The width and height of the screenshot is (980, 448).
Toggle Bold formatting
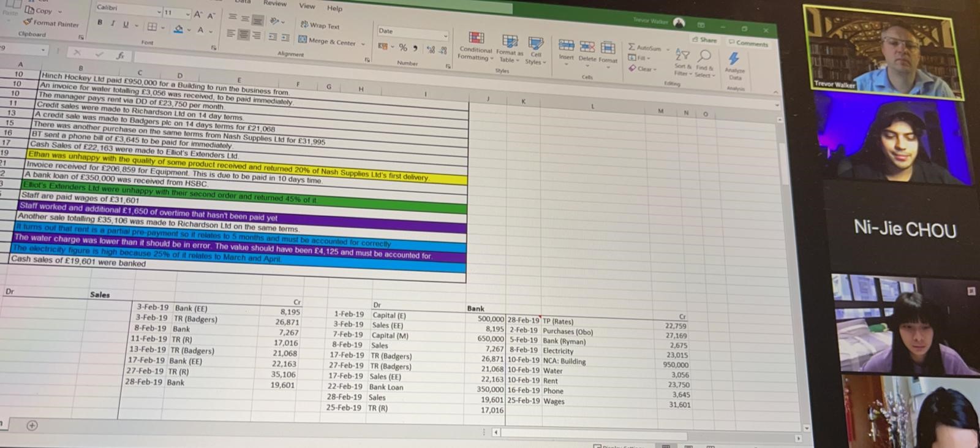(x=100, y=22)
